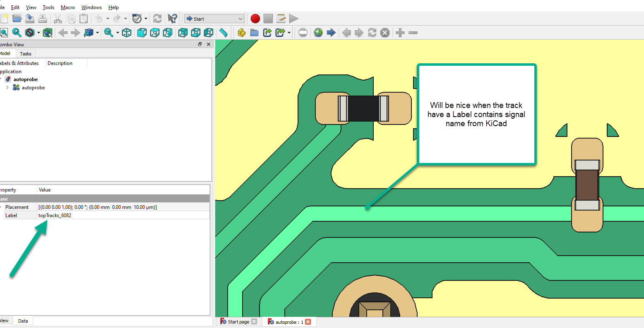Start recording a new macro

click(255, 18)
